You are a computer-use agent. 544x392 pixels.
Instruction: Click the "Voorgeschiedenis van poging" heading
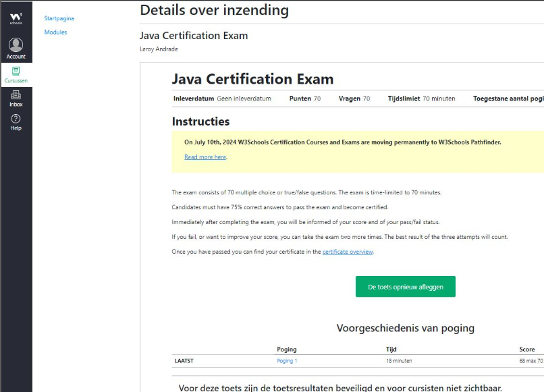click(405, 329)
